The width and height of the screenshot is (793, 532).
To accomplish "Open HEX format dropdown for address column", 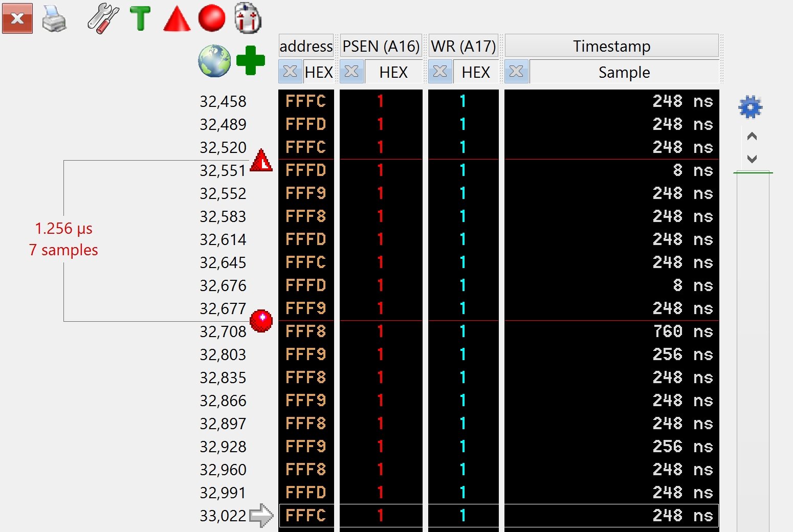I will click(x=319, y=72).
